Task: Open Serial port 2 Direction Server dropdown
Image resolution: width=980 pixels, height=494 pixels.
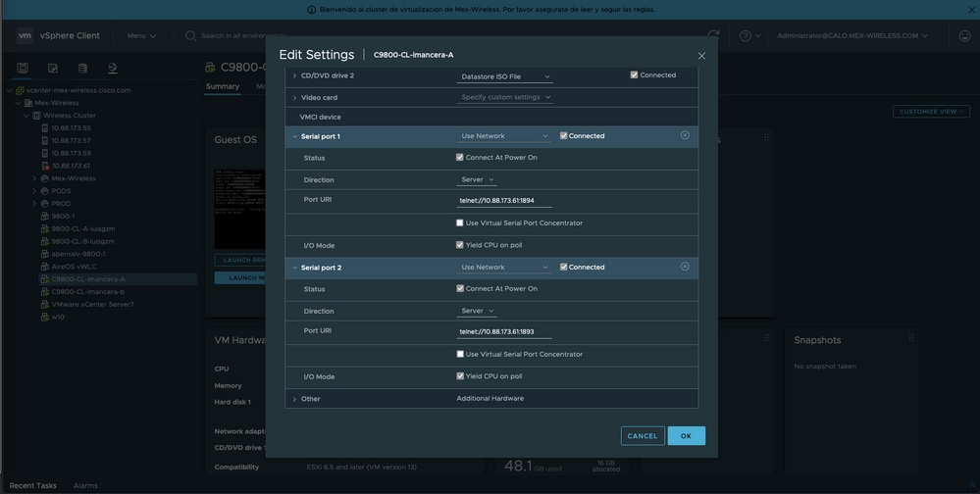Action: point(476,311)
